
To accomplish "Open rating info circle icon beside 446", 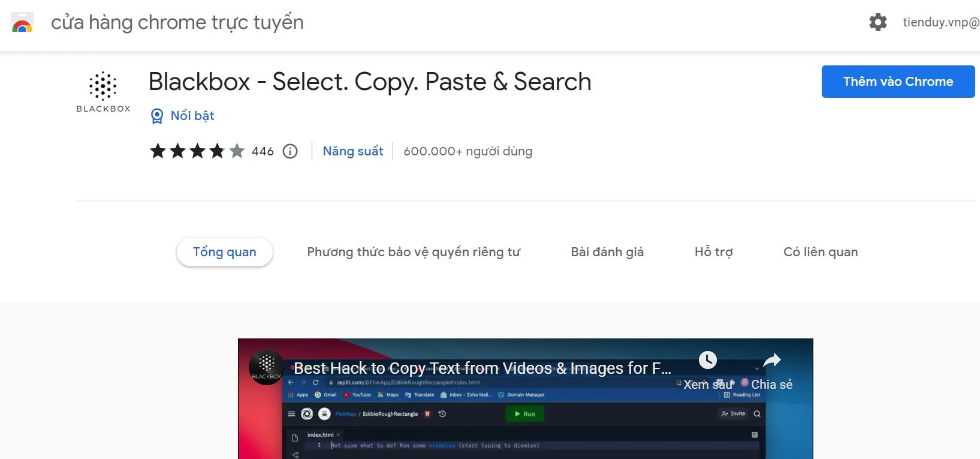I will 290,151.
